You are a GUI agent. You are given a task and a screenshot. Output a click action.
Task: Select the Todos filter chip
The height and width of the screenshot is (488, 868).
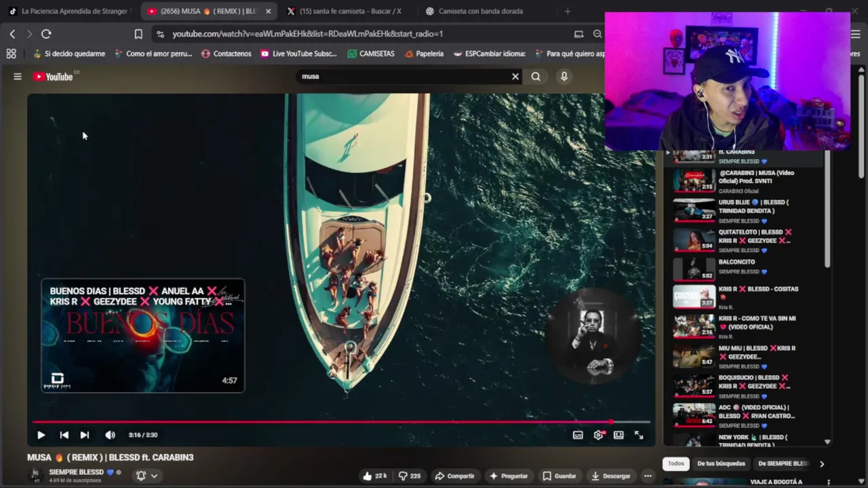tap(676, 464)
